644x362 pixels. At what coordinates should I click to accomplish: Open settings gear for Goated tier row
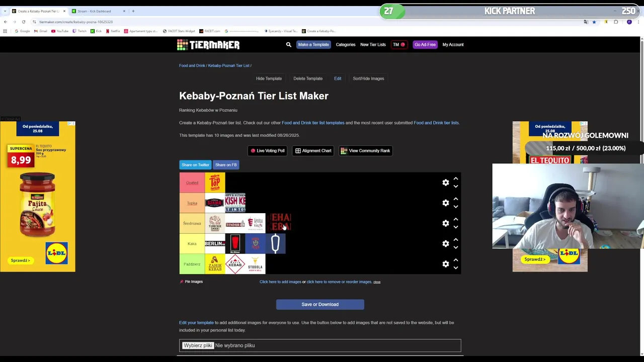[446, 183]
